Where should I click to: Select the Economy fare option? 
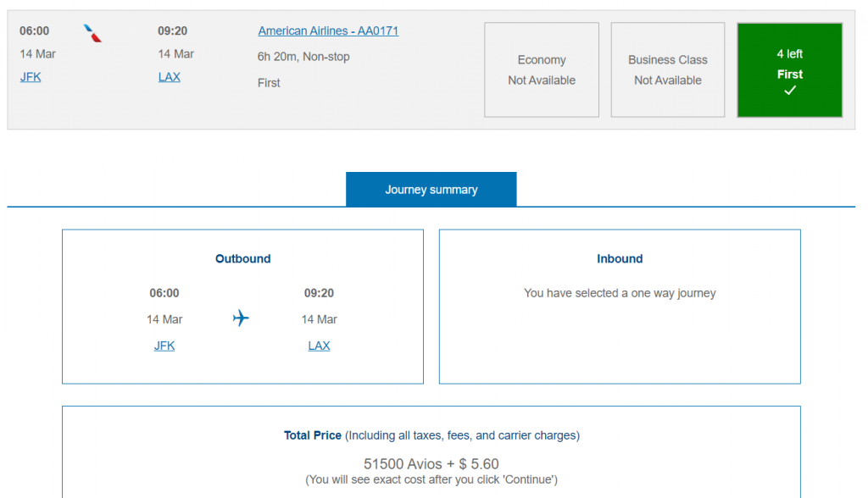pos(541,69)
